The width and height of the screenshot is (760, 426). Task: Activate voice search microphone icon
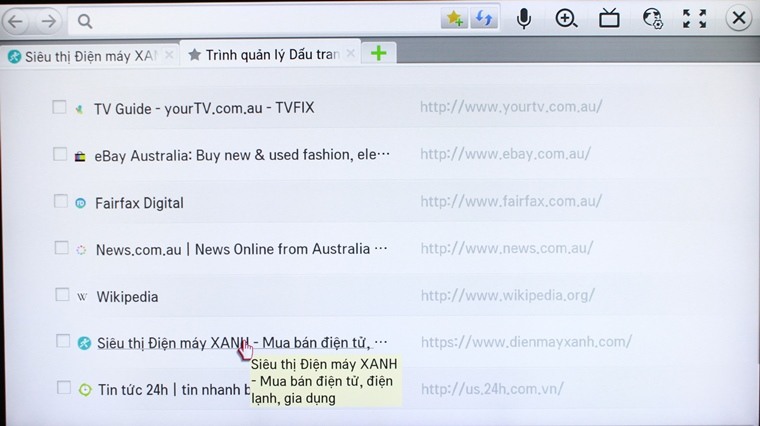[x=523, y=19]
